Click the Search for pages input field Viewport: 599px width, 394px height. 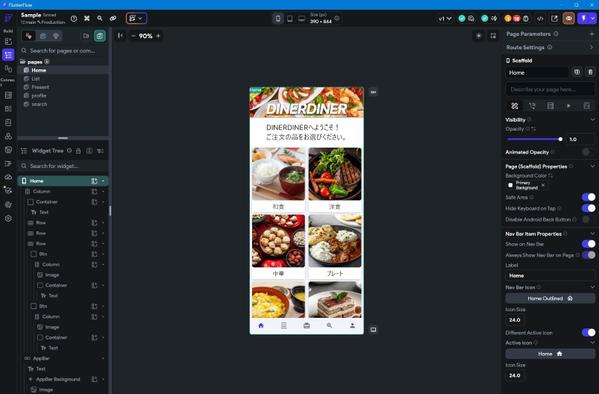click(63, 50)
